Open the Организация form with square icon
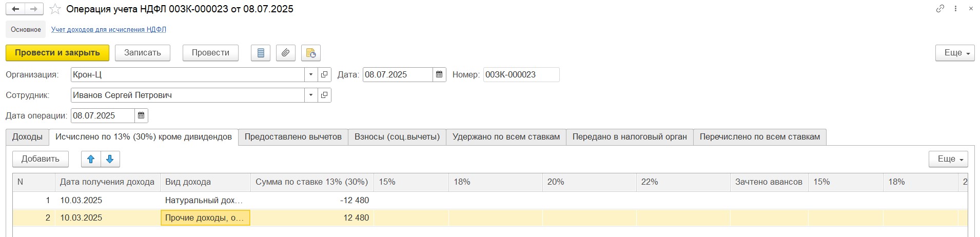 click(324, 75)
